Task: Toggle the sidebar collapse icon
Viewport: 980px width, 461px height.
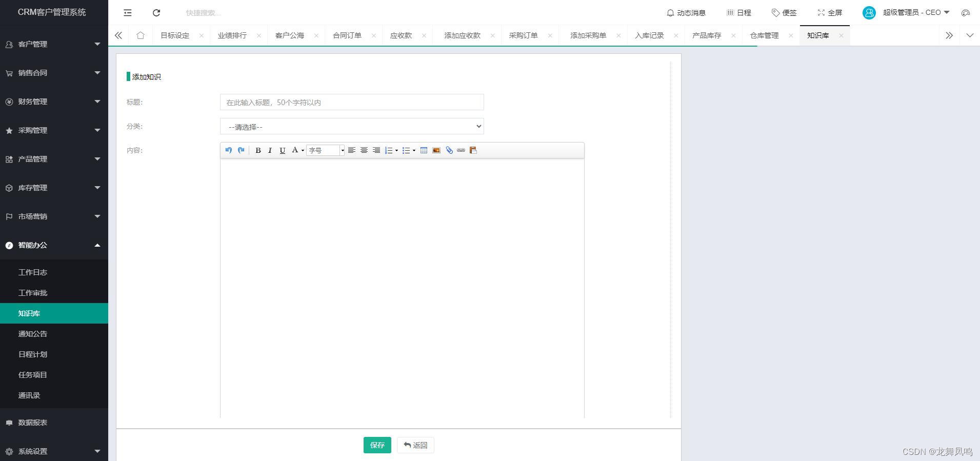Action: (x=128, y=13)
